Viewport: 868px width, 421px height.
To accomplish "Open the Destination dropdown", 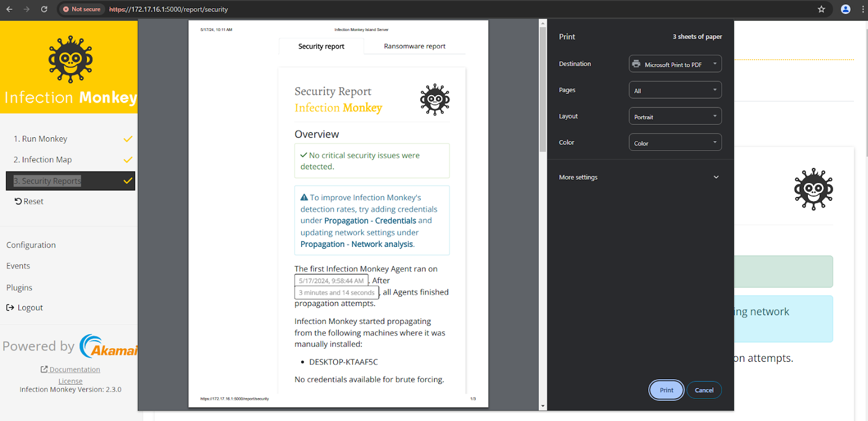I will click(x=675, y=64).
